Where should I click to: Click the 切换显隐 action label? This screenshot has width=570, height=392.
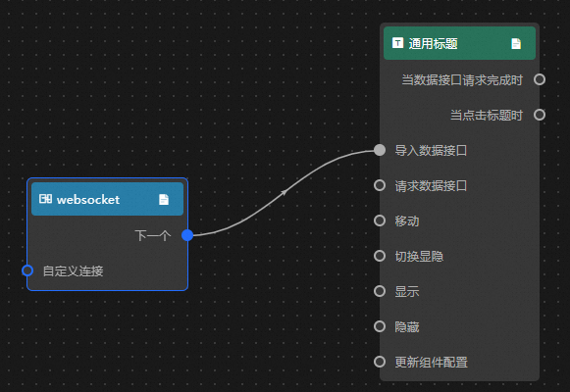pos(419,256)
